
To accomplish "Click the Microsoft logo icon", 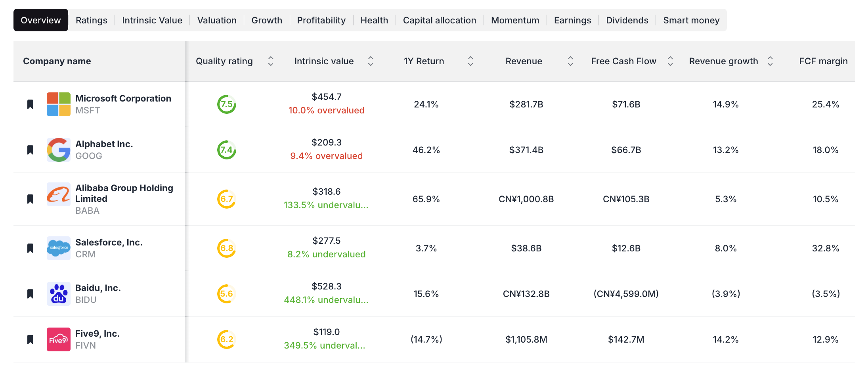I will coord(58,104).
